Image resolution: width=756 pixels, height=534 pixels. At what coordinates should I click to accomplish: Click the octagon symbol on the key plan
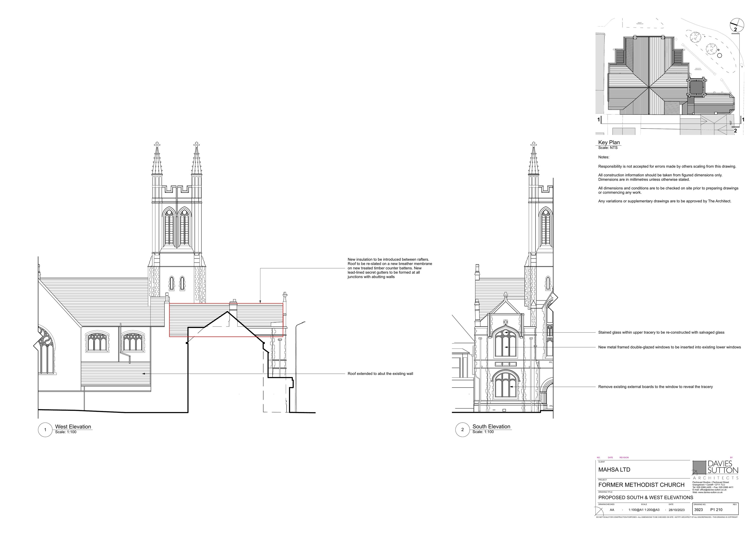[x=719, y=55]
